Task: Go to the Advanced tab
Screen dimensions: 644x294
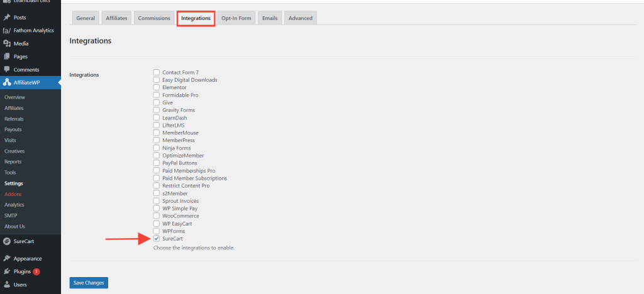Action: [x=300, y=18]
